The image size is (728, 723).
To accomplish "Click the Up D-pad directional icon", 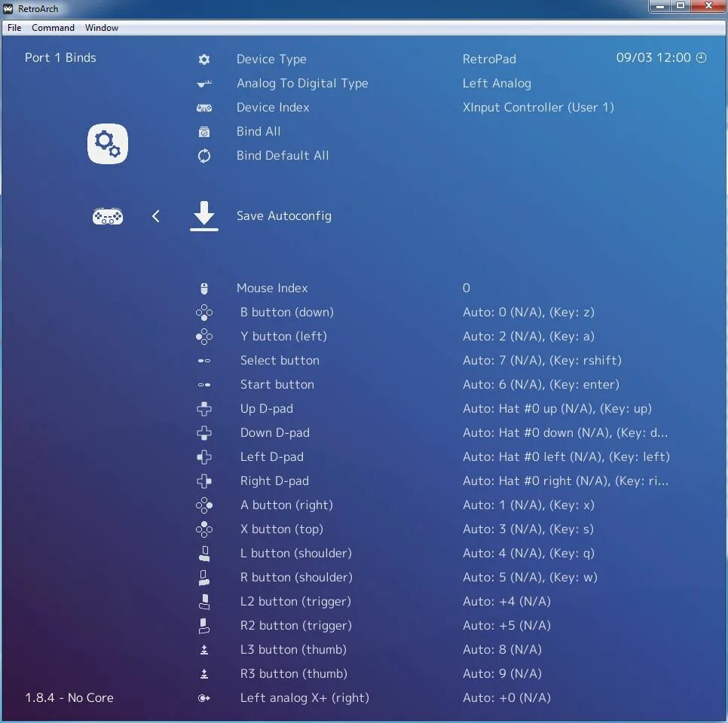I will point(204,408).
